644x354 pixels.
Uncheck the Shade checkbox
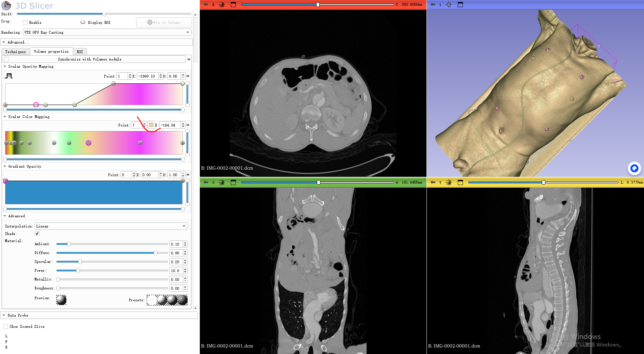click(x=37, y=233)
